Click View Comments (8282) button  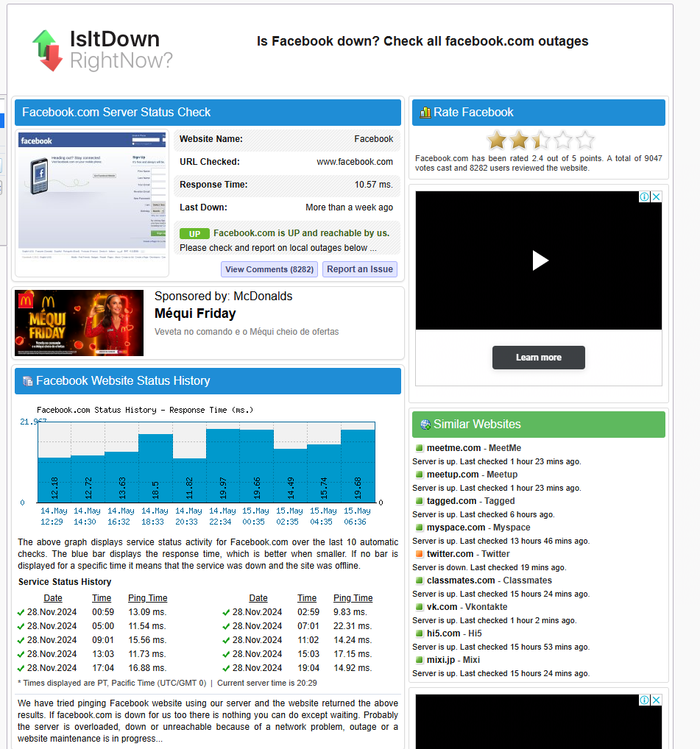tap(269, 269)
